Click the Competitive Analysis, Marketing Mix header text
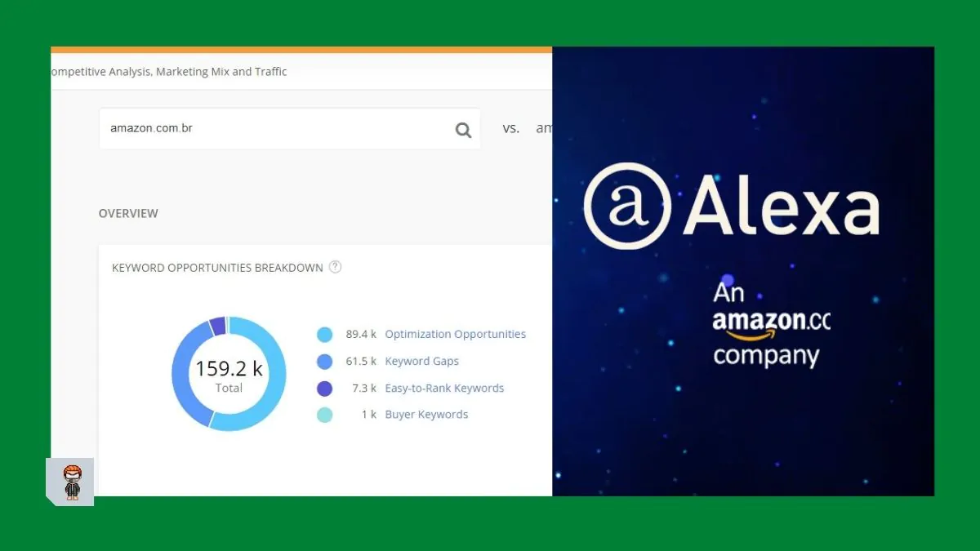 click(169, 72)
